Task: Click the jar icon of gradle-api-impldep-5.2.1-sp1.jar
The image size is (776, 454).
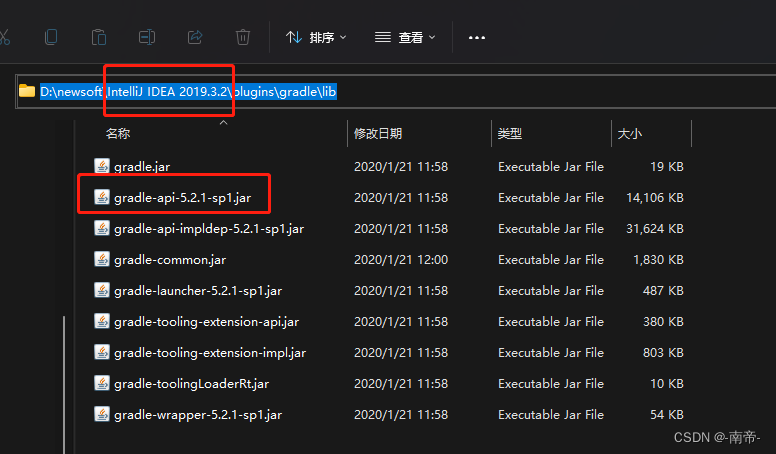Action: [102, 228]
